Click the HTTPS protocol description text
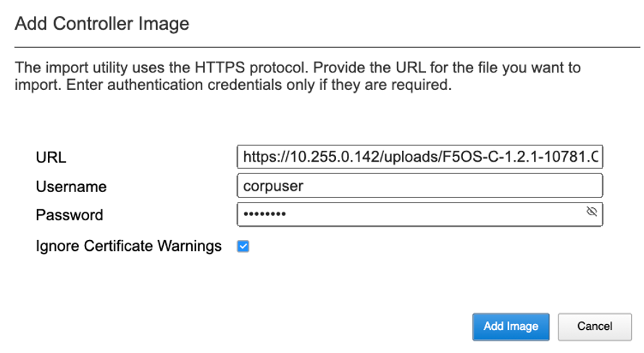The width and height of the screenshot is (644, 353). pos(298,76)
